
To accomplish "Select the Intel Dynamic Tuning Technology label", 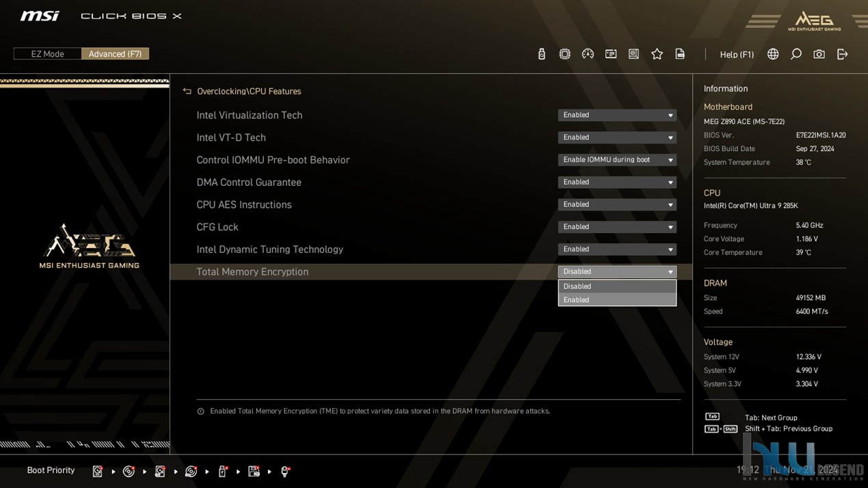I will 270,249.
